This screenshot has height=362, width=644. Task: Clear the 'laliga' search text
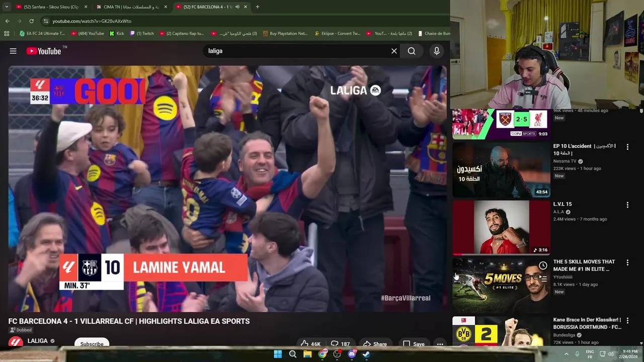(394, 51)
